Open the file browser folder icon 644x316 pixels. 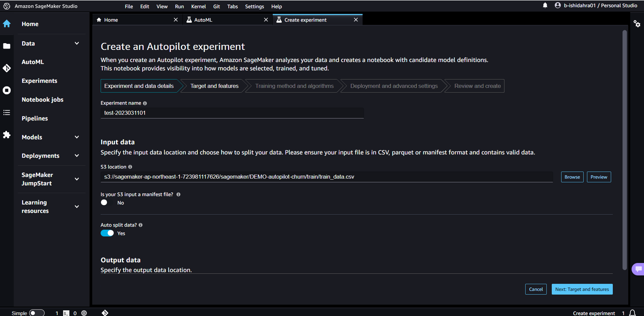pyautogui.click(x=7, y=46)
